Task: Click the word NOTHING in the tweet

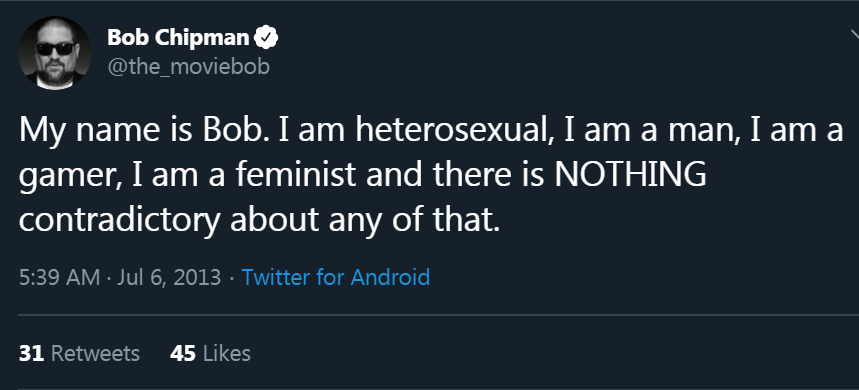Action: click(x=631, y=175)
